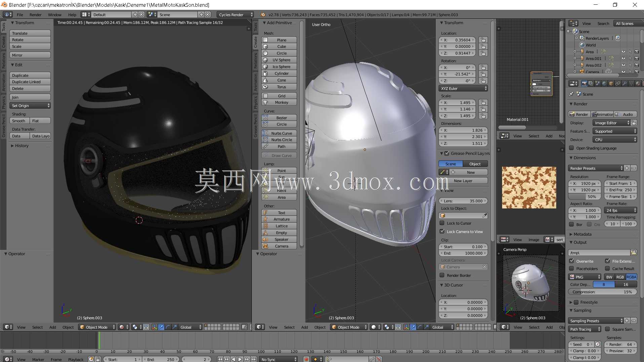
Task: Open the Set Origin dropdown
Action: (x=30, y=106)
